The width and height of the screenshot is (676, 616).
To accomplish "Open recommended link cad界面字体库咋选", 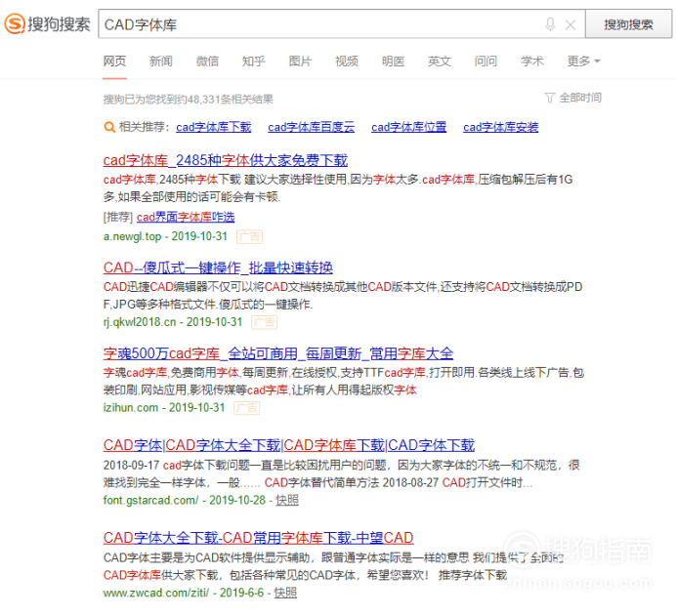I will point(186,217).
